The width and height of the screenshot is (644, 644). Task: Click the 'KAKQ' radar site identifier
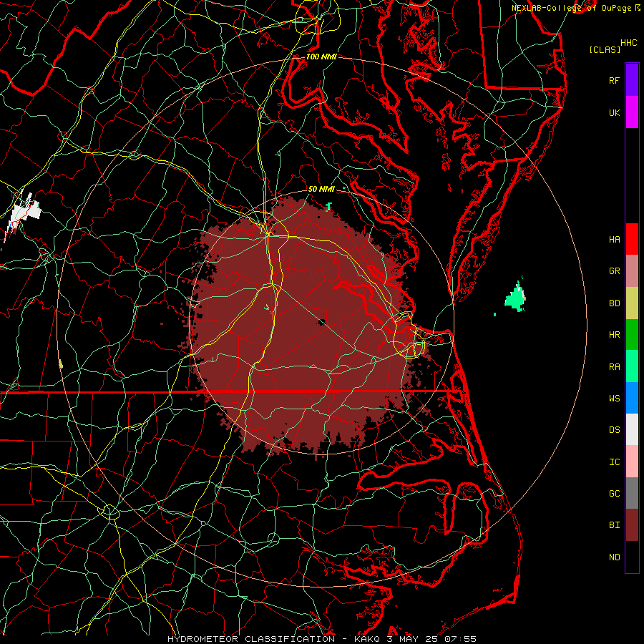[366, 639]
